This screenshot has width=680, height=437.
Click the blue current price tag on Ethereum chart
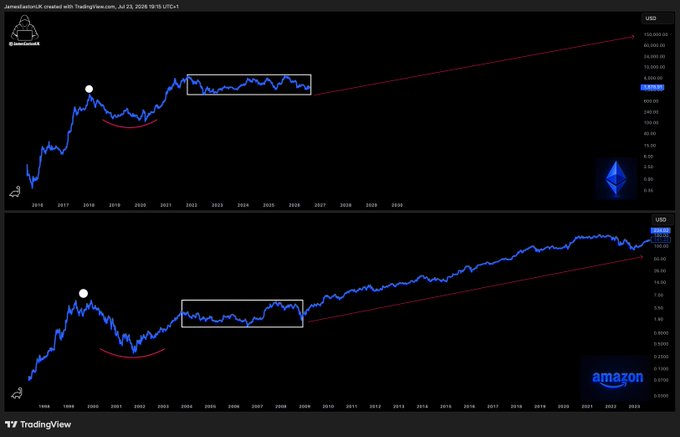[x=652, y=87]
